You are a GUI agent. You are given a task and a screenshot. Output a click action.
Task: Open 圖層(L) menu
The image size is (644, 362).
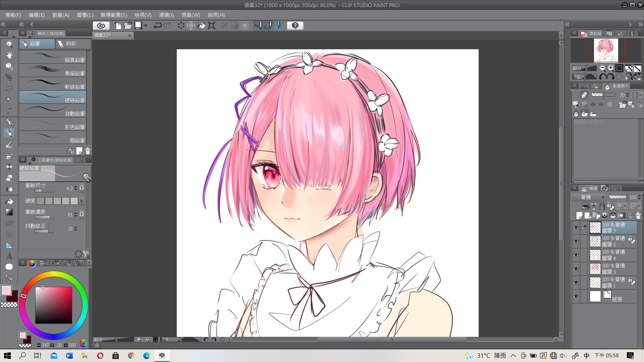click(85, 15)
